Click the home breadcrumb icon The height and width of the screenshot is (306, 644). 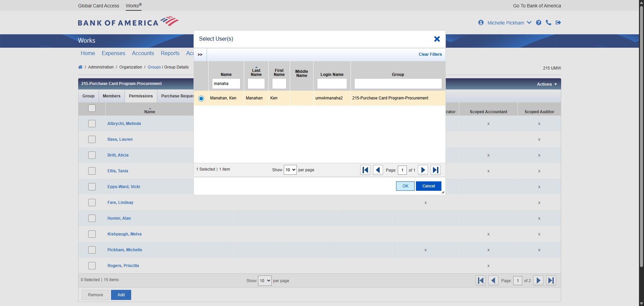[x=80, y=67]
